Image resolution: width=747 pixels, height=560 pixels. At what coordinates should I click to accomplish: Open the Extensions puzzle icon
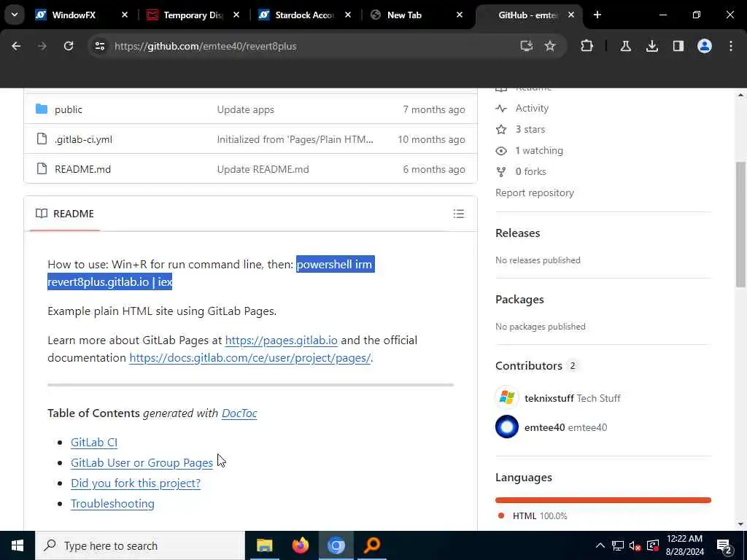[587, 46]
